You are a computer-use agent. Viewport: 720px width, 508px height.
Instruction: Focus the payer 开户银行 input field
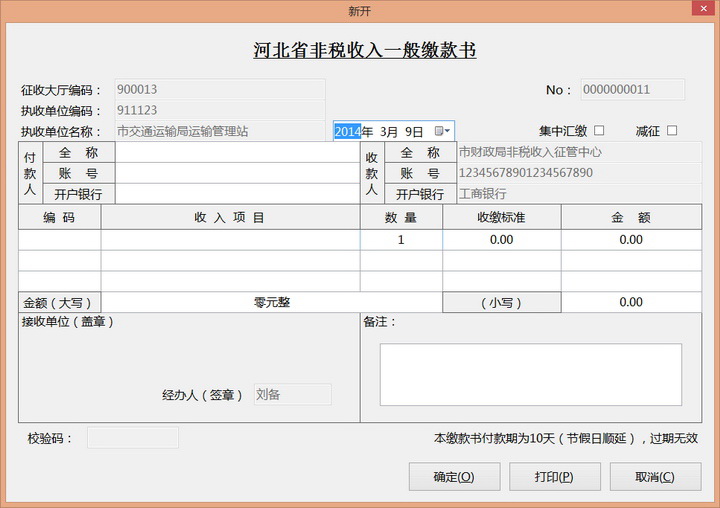237,194
